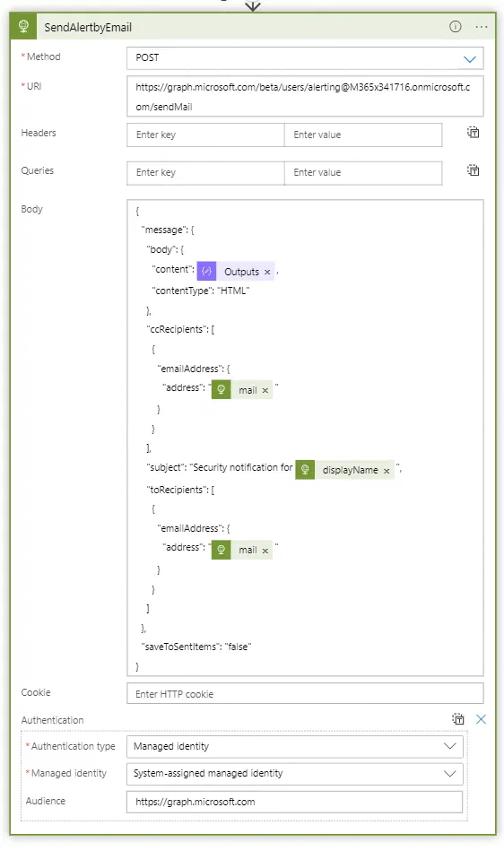Click the "ccRecipients": [ line in Body
The width and height of the screenshot is (504, 851).
tap(180, 329)
